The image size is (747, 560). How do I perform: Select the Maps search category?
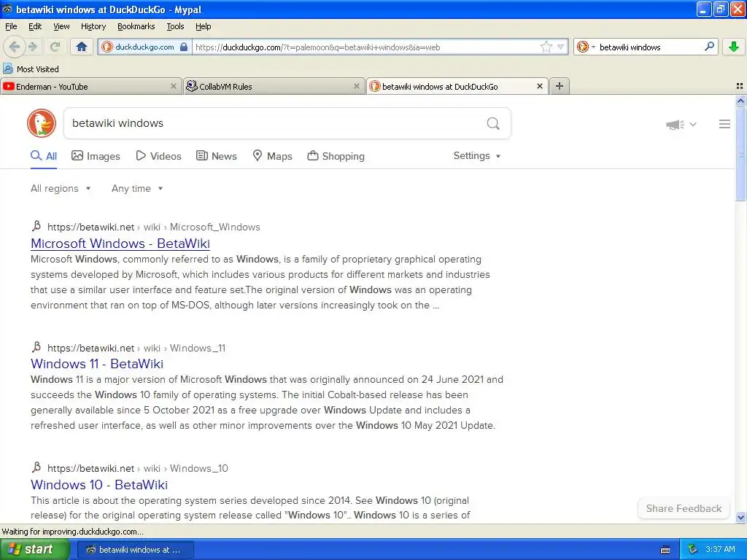click(x=273, y=156)
